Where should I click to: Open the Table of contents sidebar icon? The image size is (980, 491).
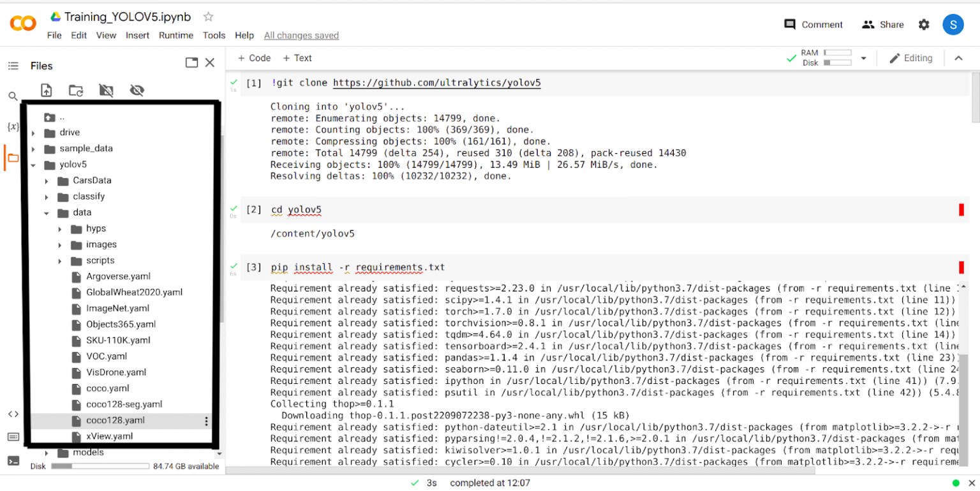(x=13, y=65)
